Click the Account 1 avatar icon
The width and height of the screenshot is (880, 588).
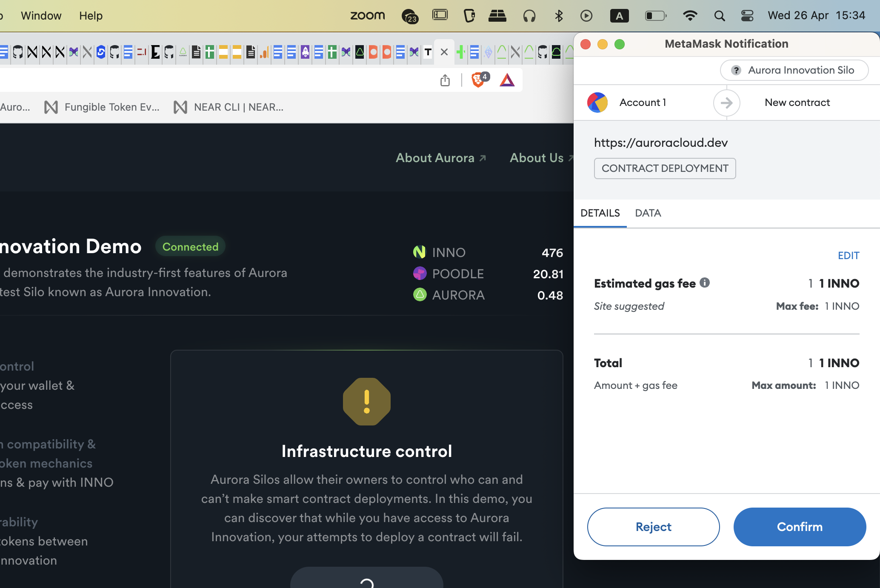pyautogui.click(x=597, y=103)
